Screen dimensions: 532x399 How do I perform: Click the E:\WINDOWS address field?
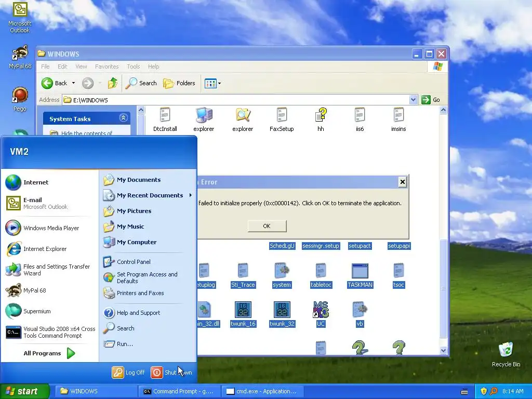(x=236, y=100)
